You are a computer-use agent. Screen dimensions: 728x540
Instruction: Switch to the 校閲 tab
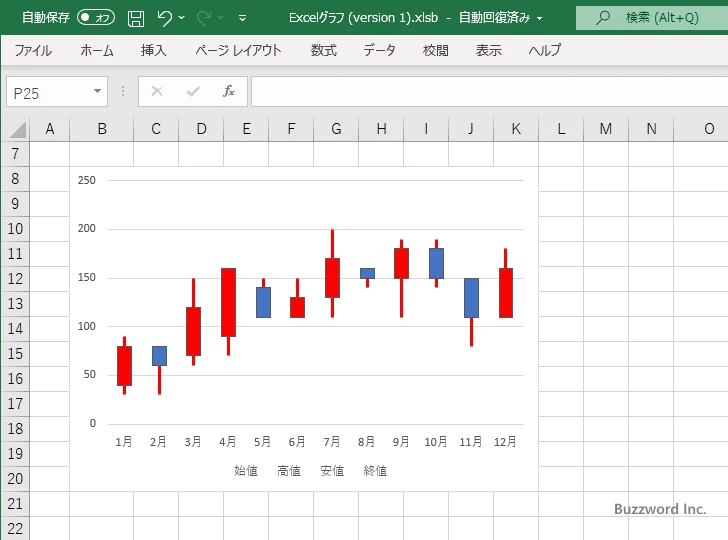(436, 50)
